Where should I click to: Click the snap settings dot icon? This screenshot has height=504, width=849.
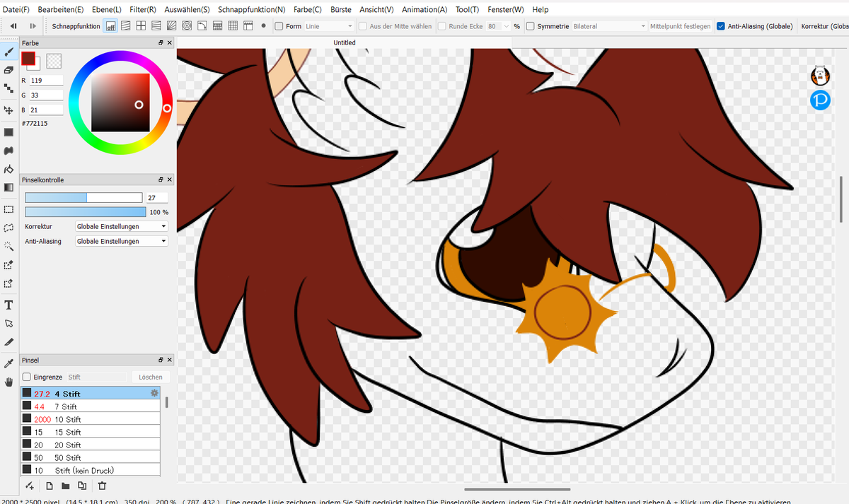[263, 26]
